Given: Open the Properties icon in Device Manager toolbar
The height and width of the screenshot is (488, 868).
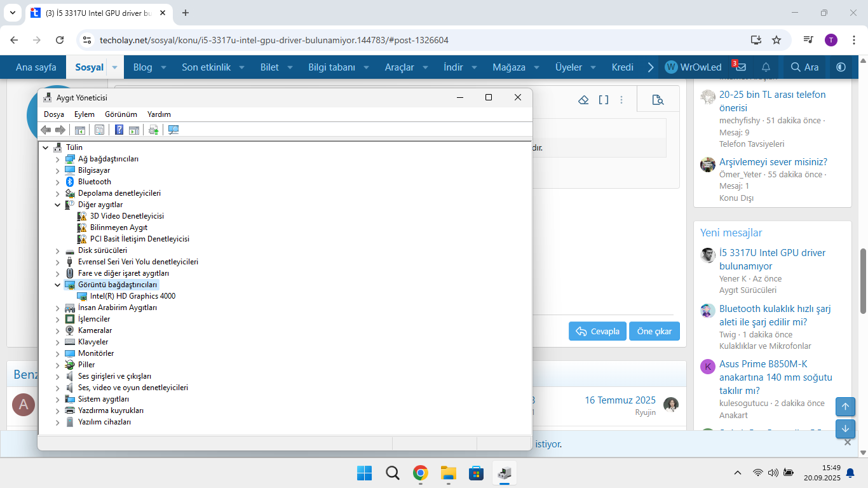Looking at the screenshot, I should pyautogui.click(x=99, y=130).
